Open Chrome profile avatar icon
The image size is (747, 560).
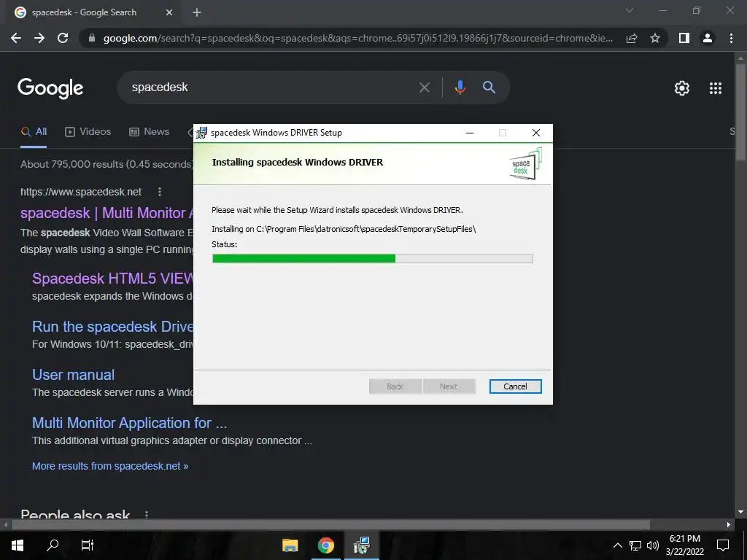pyautogui.click(x=708, y=38)
